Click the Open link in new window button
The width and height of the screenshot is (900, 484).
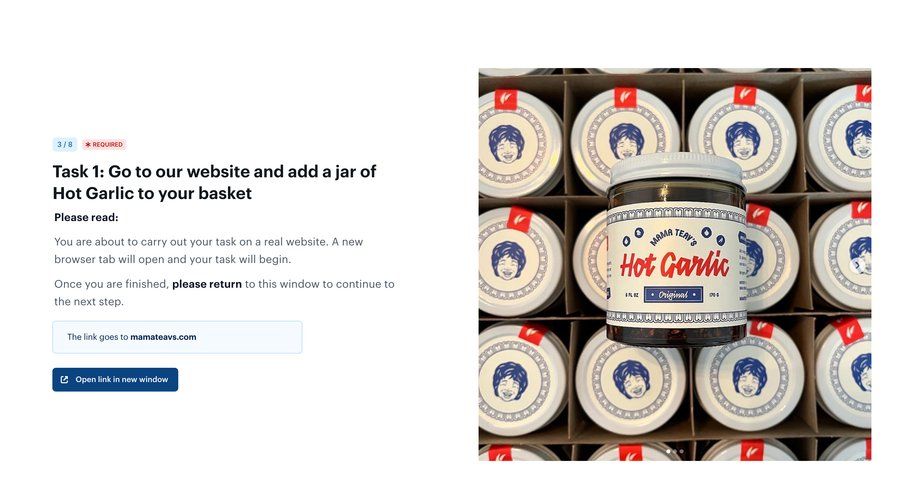click(x=115, y=380)
